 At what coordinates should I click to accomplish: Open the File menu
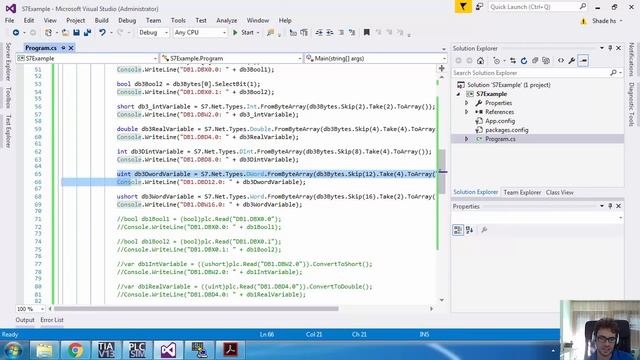coord(9,20)
